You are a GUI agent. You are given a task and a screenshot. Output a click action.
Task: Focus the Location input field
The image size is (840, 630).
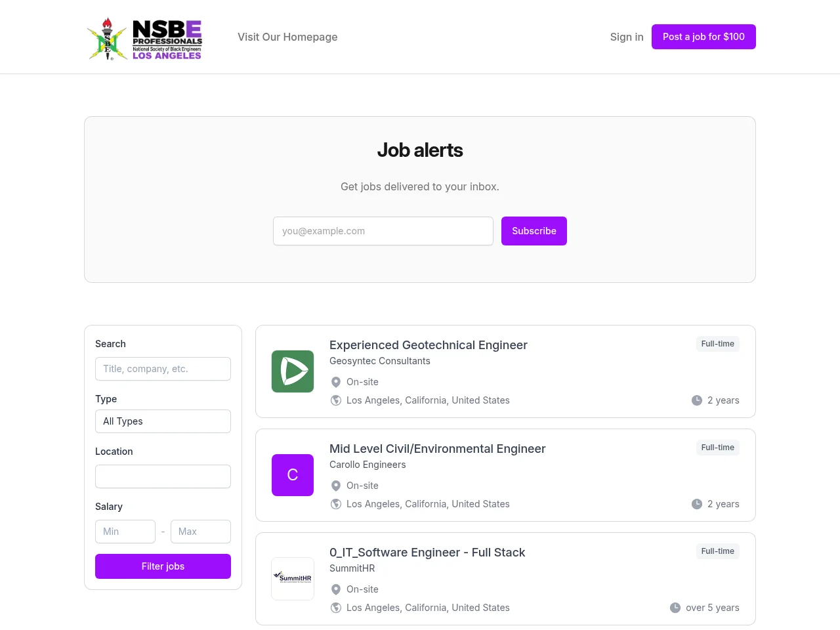[x=163, y=476]
